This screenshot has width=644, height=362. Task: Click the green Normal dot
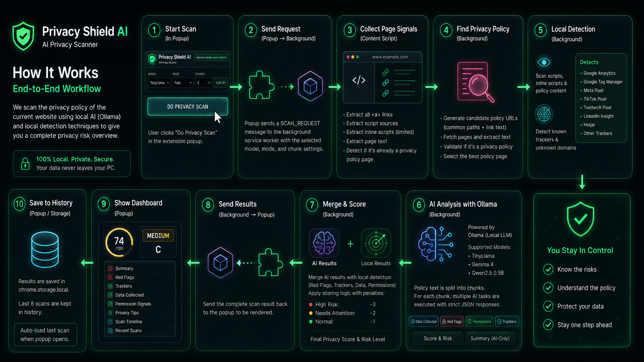tap(311, 322)
